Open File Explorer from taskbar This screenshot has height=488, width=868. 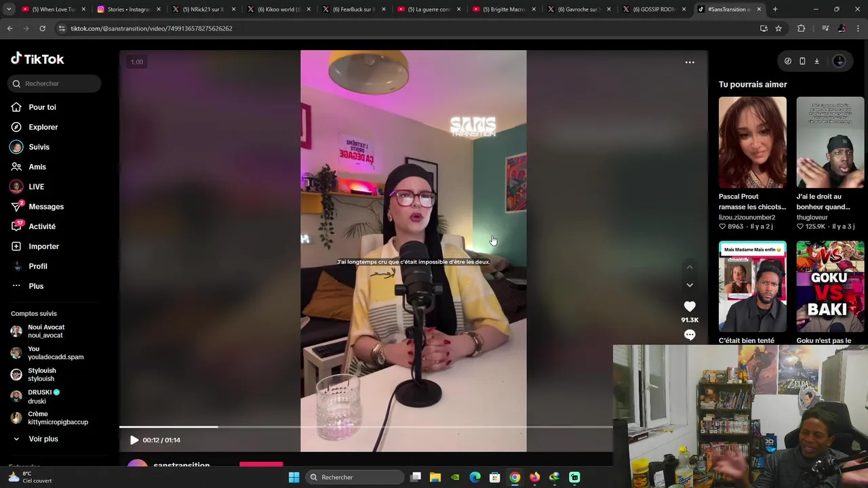tap(435, 477)
